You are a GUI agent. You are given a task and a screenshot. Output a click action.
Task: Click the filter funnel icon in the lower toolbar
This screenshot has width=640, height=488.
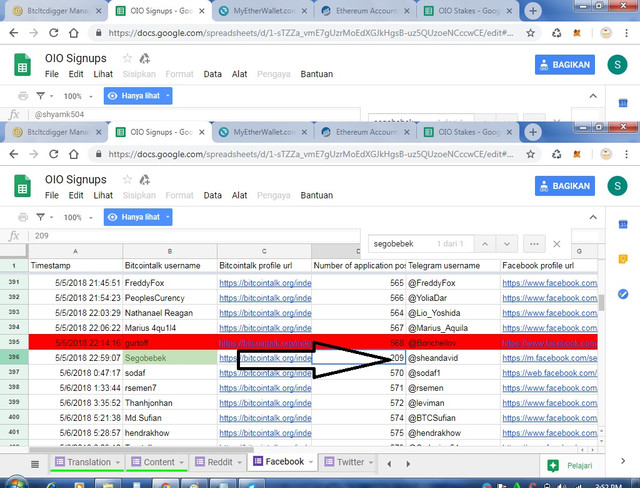(40, 217)
